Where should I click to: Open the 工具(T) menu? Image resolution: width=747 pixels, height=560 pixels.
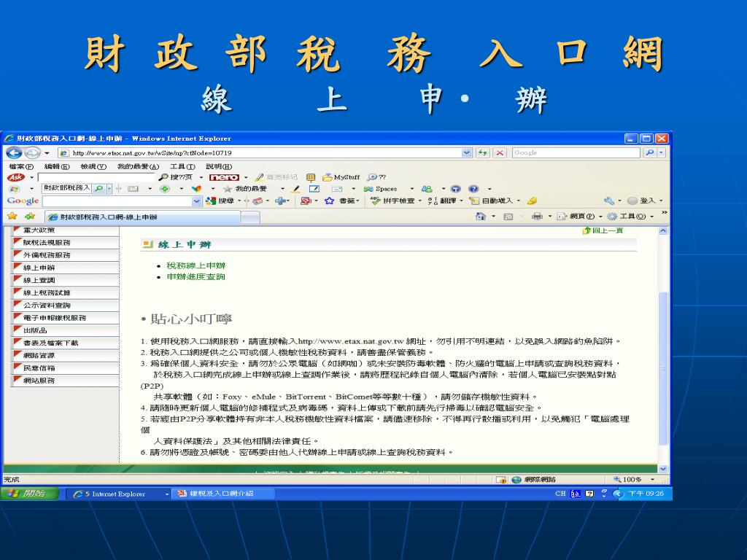(x=182, y=166)
